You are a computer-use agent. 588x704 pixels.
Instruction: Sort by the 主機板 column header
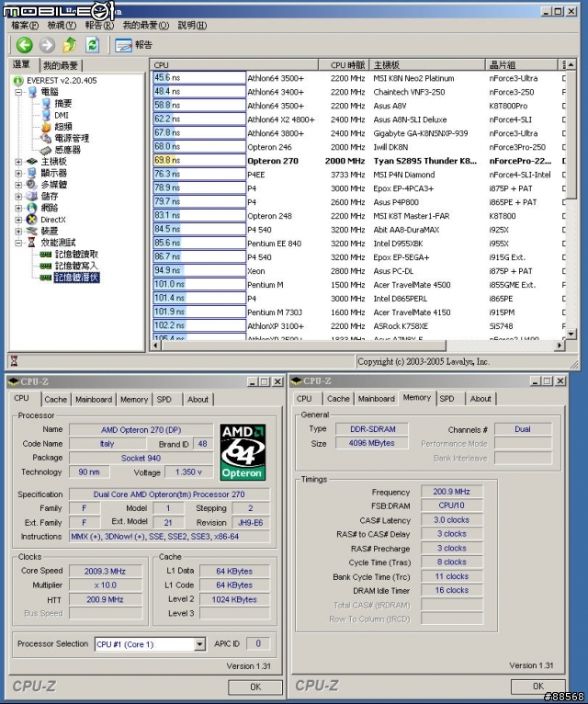coord(427,65)
